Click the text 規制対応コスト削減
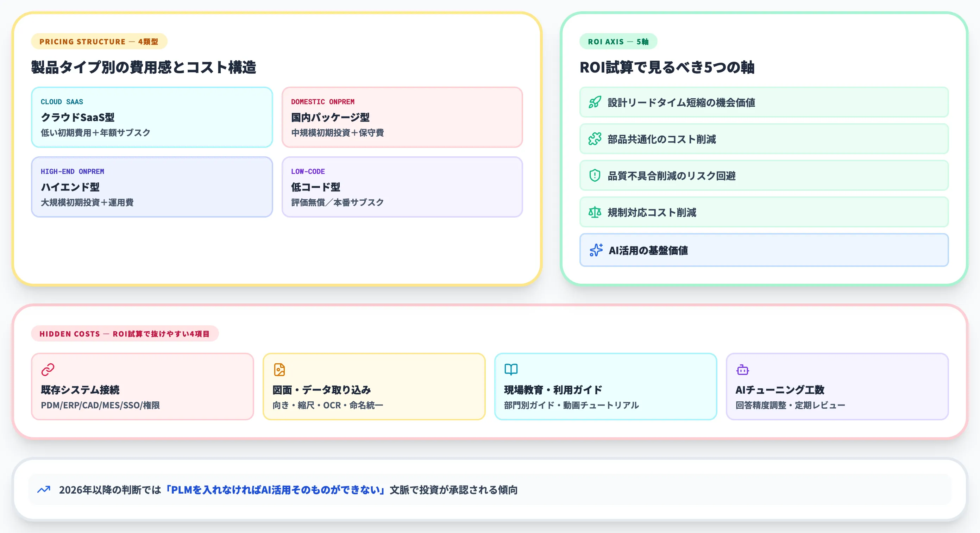This screenshot has height=533, width=980. pyautogui.click(x=652, y=212)
